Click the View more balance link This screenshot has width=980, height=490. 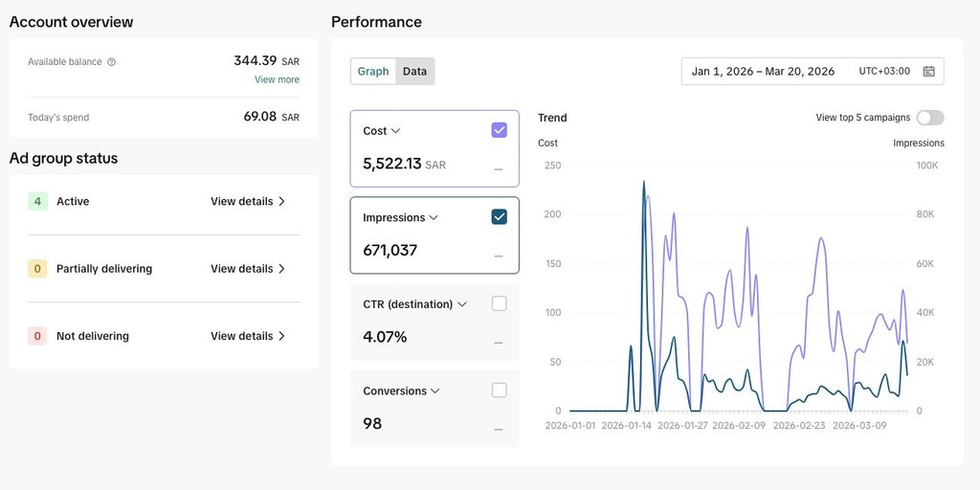(277, 79)
